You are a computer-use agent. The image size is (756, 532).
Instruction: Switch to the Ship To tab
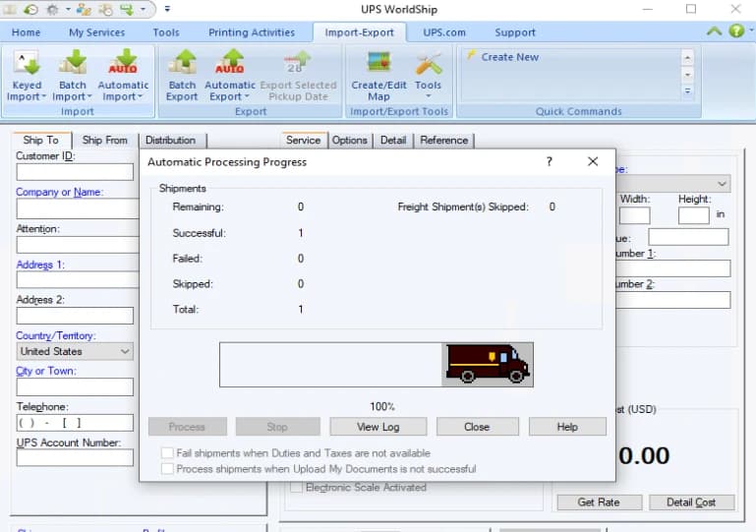[41, 140]
